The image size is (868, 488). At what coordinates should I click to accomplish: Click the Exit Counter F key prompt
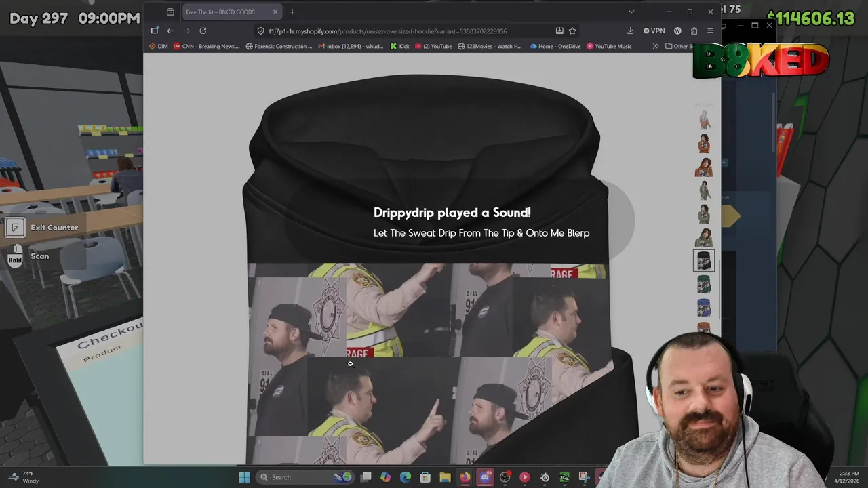[x=42, y=228]
